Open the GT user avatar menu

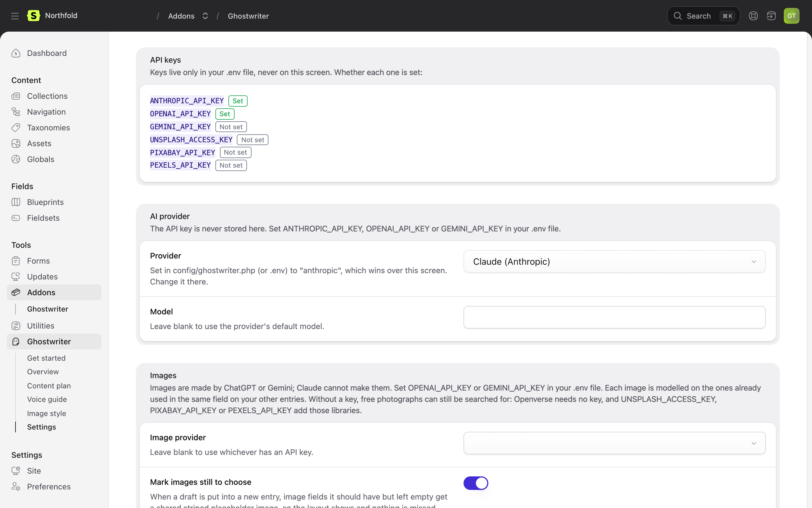pos(791,16)
